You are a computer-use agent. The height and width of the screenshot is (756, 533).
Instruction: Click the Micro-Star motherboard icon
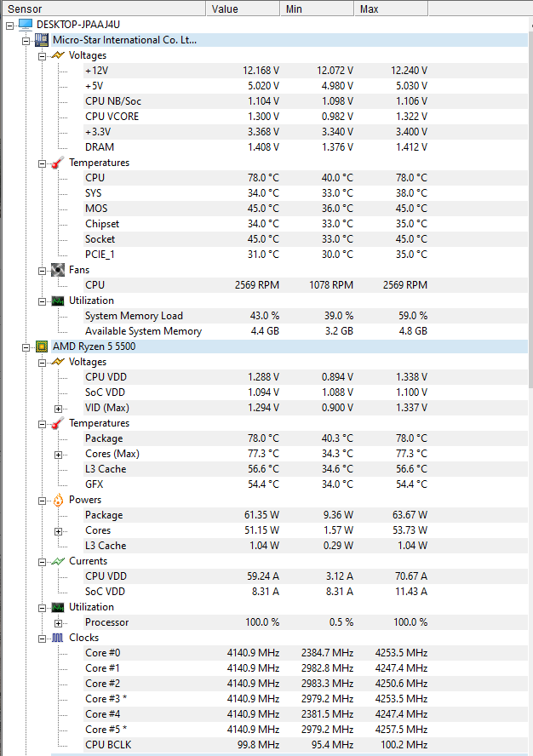coord(41,40)
